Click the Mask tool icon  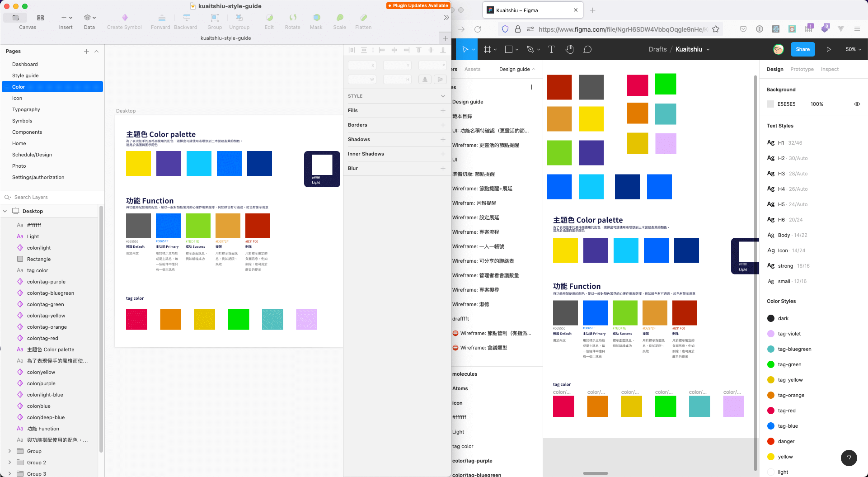coord(317,18)
